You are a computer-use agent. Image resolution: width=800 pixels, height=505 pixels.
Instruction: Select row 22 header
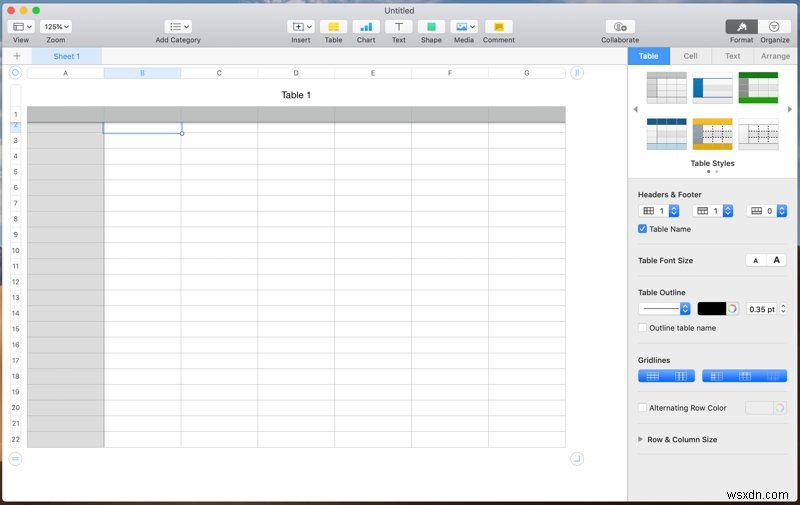click(16, 439)
